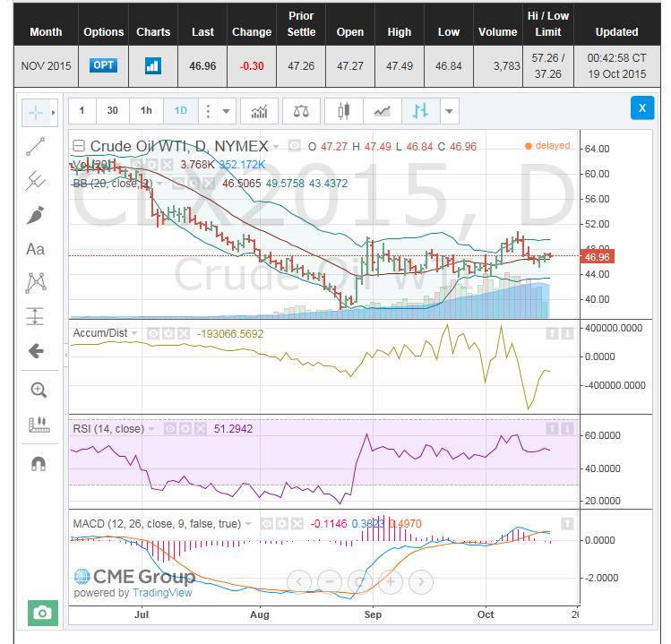Open the blue Charts icon for NOV 2015
This screenshot has height=644, width=671.
tap(152, 65)
